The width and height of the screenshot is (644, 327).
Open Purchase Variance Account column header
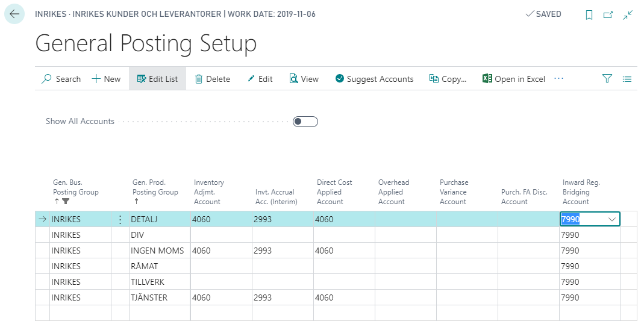pos(454,192)
